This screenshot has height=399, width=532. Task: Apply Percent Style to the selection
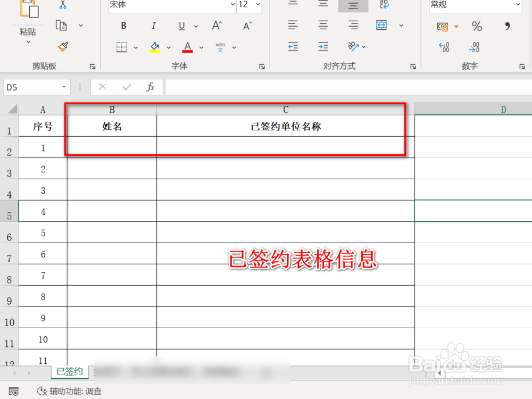coord(477,25)
